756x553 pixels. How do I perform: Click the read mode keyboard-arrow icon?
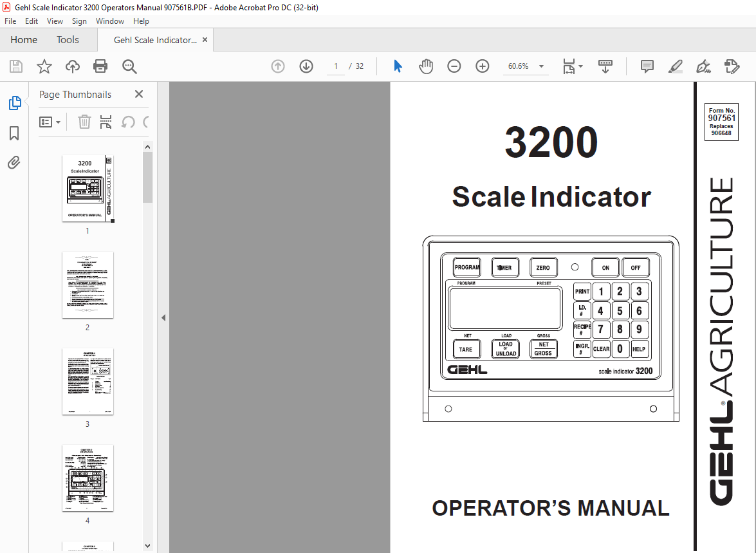[x=605, y=66]
